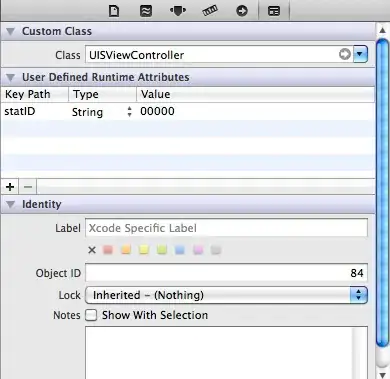The image size is (390, 379).
Task: Choose the orange label color
Action: (x=126, y=250)
